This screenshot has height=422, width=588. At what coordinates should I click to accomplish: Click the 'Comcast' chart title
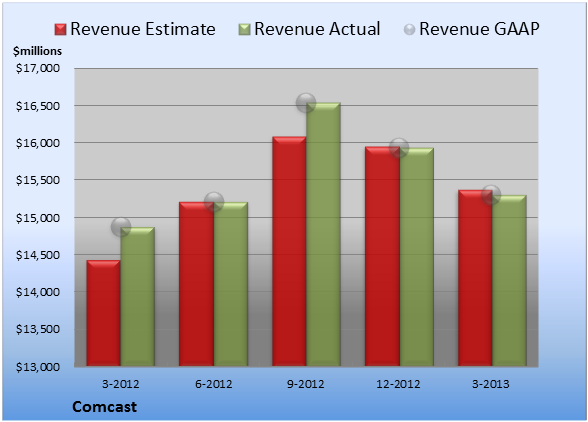[105, 407]
